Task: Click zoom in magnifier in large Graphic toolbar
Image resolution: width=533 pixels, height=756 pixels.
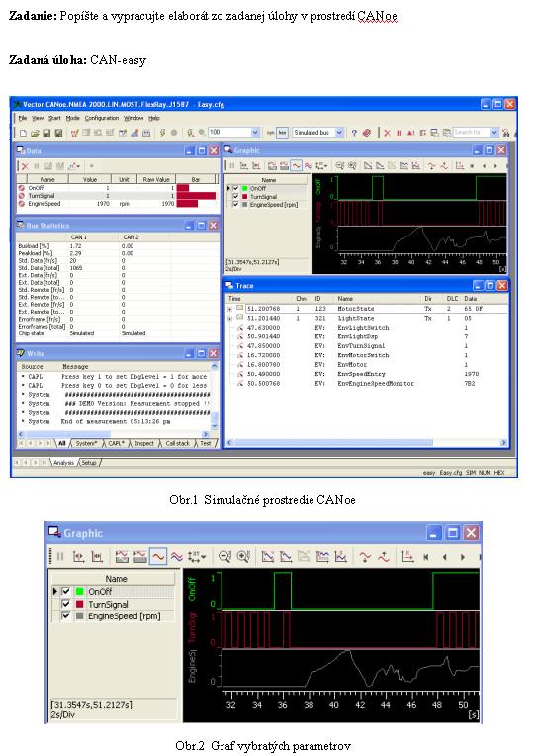Action: (x=243, y=556)
